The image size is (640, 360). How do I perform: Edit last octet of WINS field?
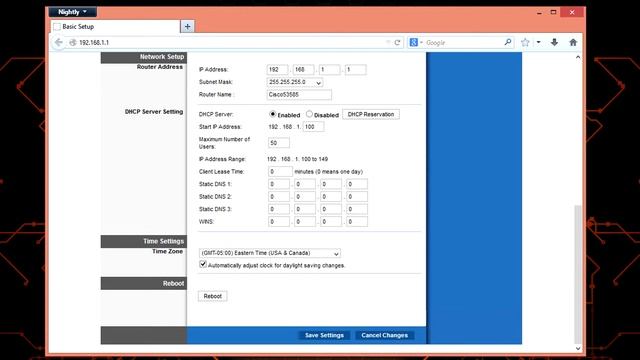click(x=357, y=222)
